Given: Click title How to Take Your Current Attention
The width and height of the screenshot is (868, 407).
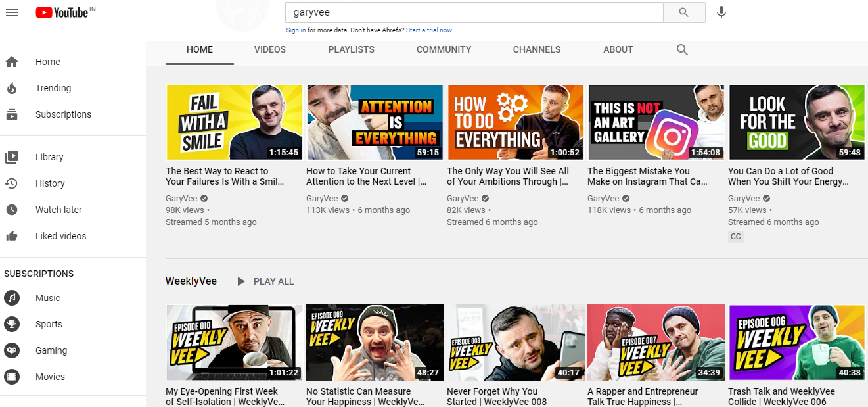Looking at the screenshot, I should (367, 176).
